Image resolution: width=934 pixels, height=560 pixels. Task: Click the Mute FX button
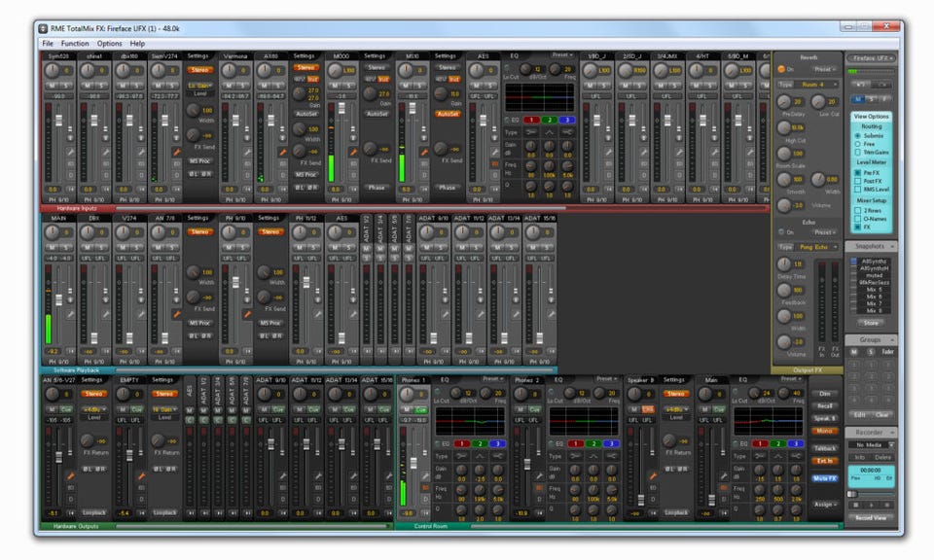825,478
